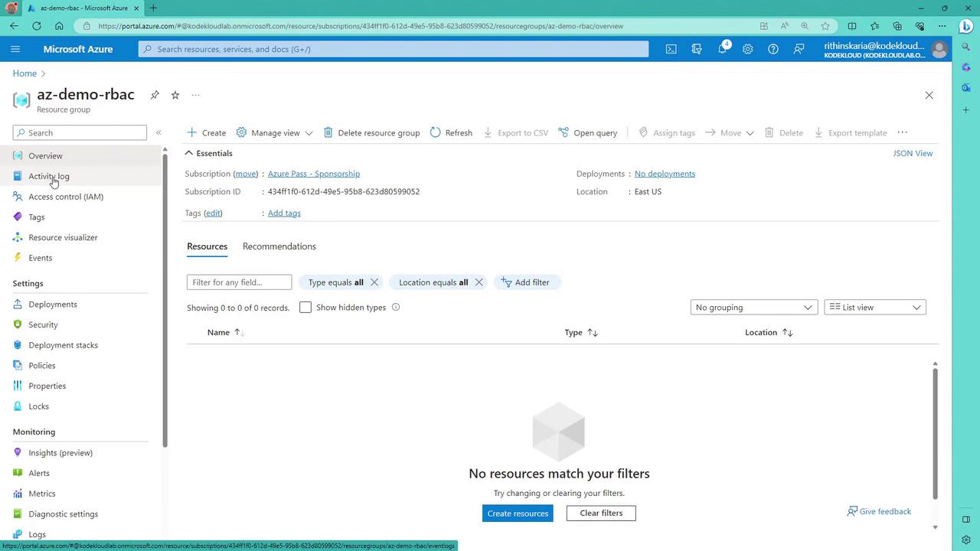Screen dimensions: 980x551
Task: Open JSON View link
Action: pyautogui.click(x=913, y=153)
